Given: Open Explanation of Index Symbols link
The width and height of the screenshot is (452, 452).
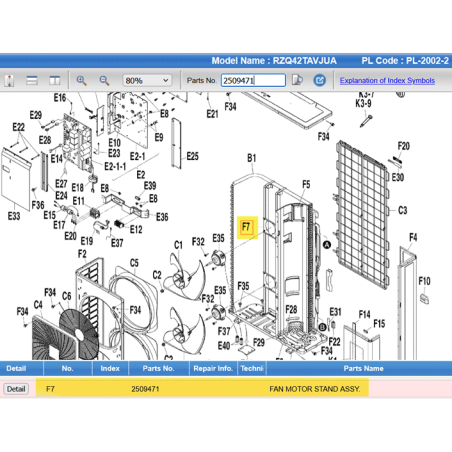Looking at the screenshot, I should pyautogui.click(x=387, y=80).
